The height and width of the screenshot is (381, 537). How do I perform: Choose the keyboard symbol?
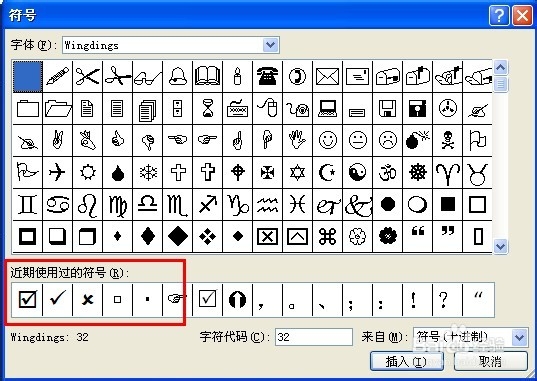click(238, 109)
